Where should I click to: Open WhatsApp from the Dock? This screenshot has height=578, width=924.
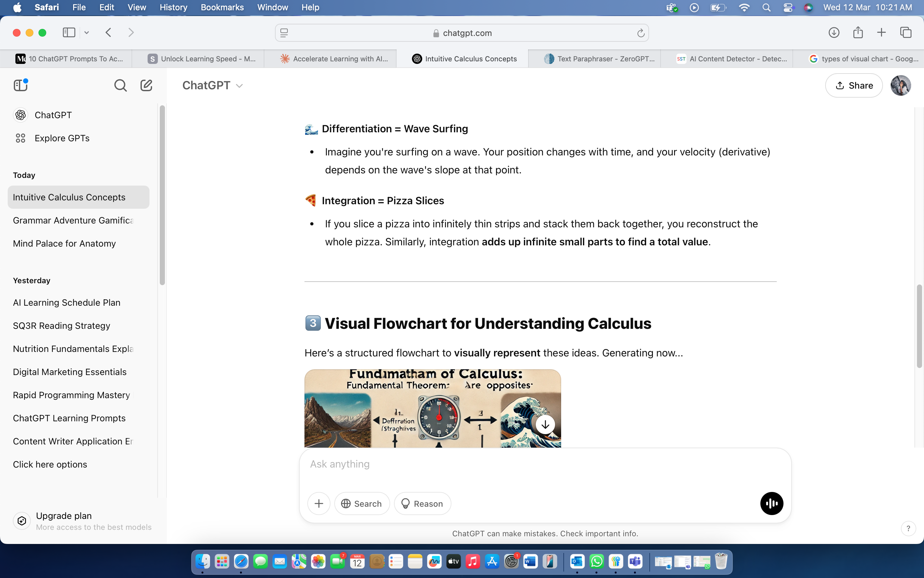point(596,562)
